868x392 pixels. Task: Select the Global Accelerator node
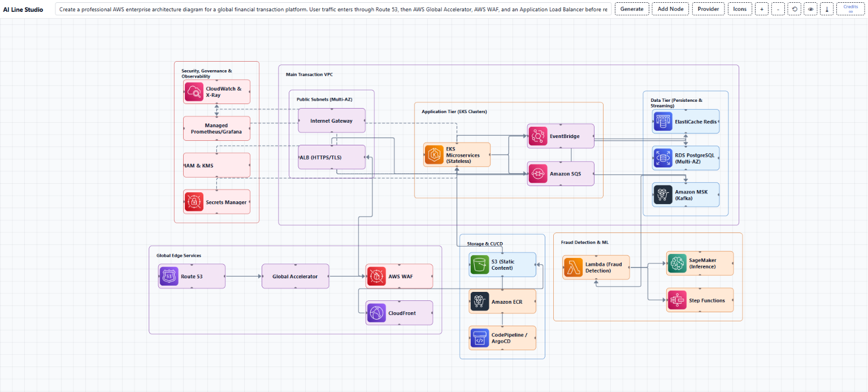295,276
